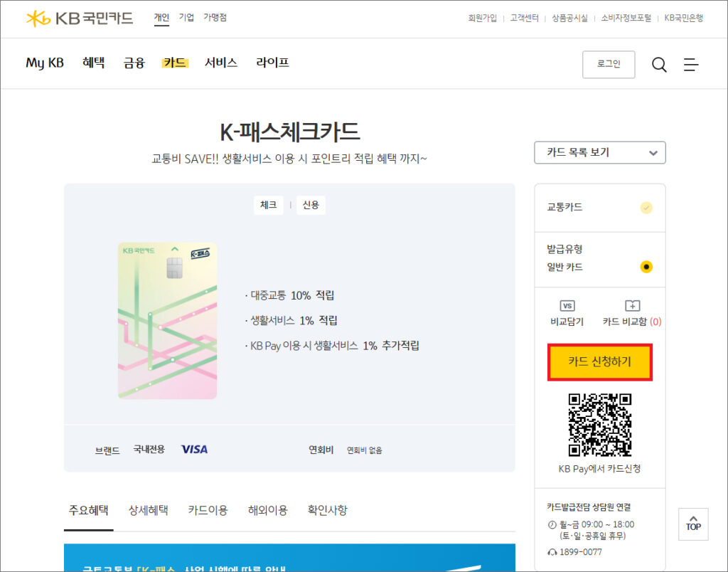Open the search magnifier icon

point(659,64)
